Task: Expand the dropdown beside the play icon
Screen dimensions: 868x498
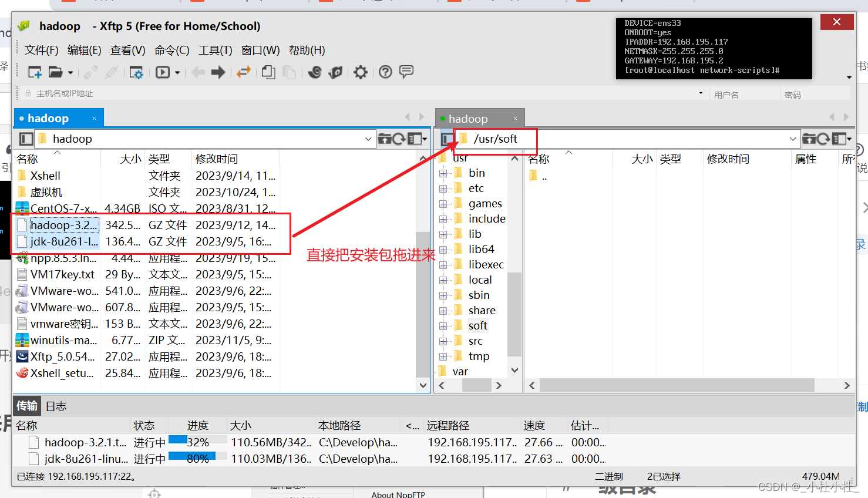Action: [177, 73]
